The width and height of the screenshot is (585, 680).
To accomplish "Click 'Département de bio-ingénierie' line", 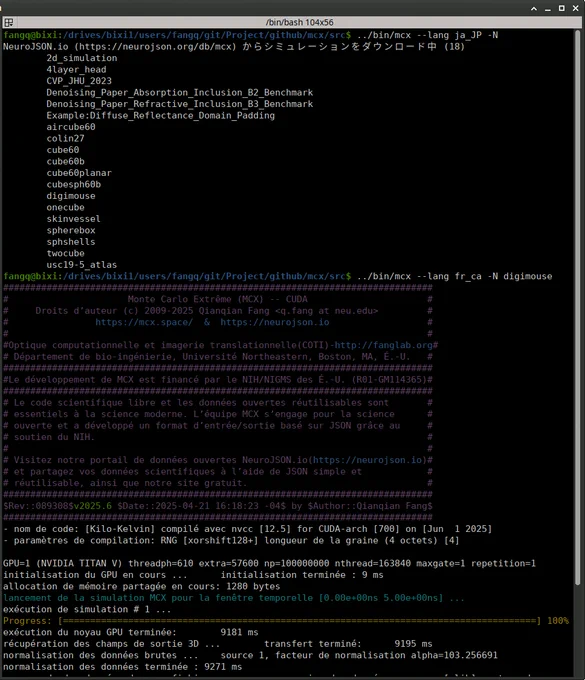I will 212,357.
